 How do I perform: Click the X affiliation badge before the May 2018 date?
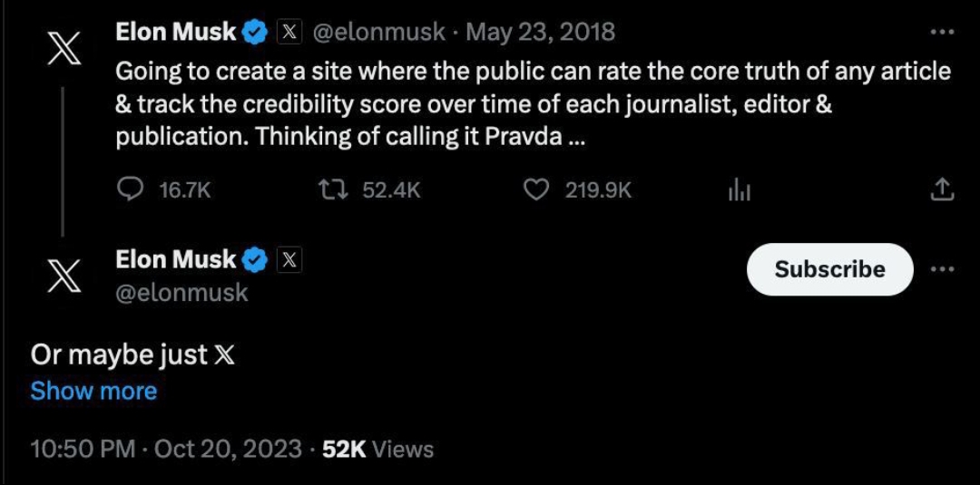[x=288, y=33]
